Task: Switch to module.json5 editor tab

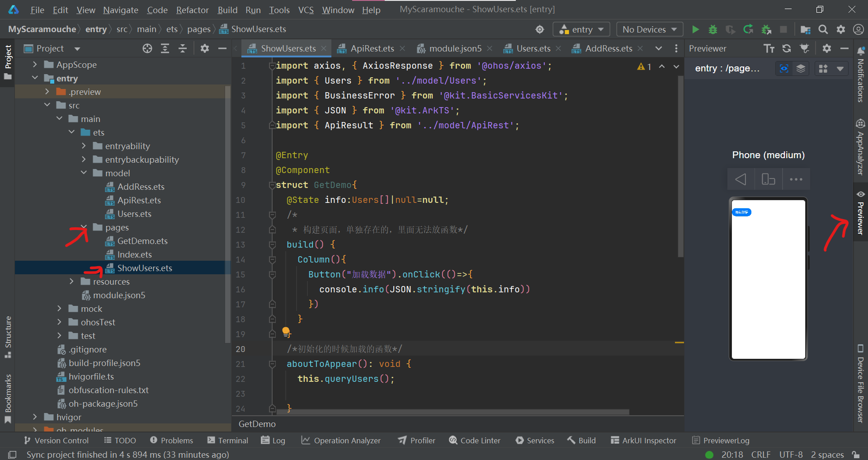Action: pos(455,48)
